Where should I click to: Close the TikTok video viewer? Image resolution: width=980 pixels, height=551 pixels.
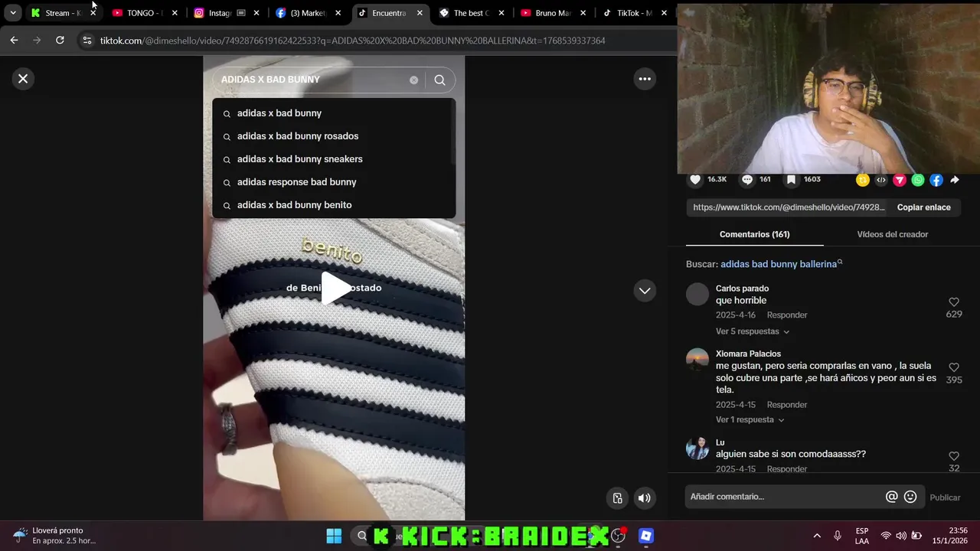pyautogui.click(x=23, y=78)
